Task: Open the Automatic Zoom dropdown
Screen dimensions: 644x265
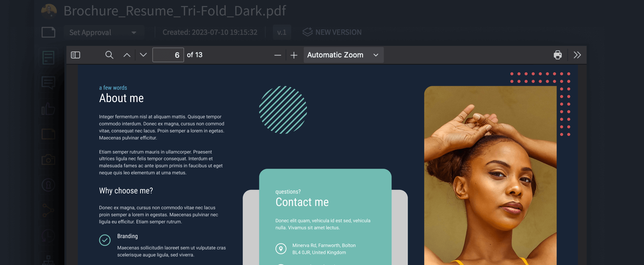Action: [343, 55]
